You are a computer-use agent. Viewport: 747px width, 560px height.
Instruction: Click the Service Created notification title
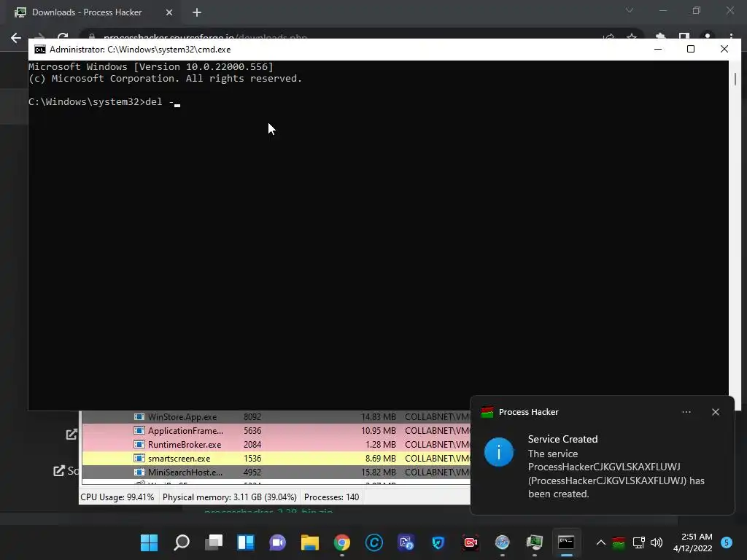562,439
